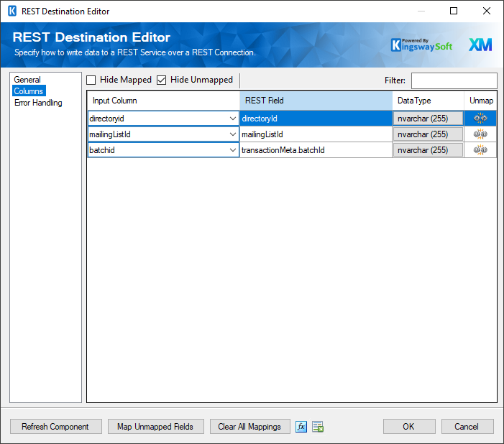Click the XM logo in the banner

click(x=480, y=45)
